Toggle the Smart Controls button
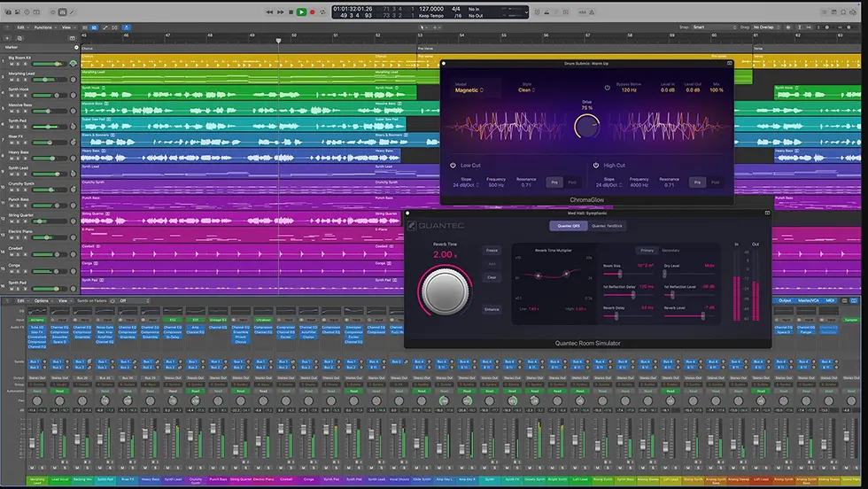Image resolution: width=868 pixels, height=489 pixels. 52,12
